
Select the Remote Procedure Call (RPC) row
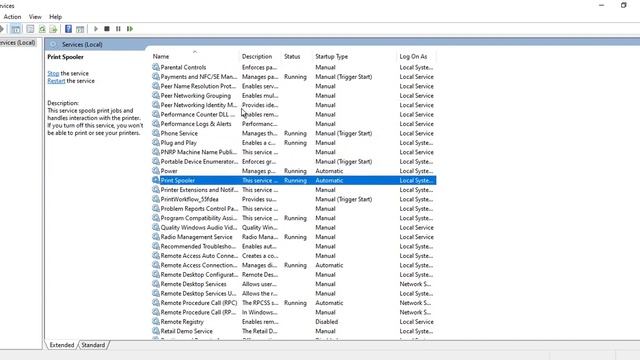click(293, 302)
